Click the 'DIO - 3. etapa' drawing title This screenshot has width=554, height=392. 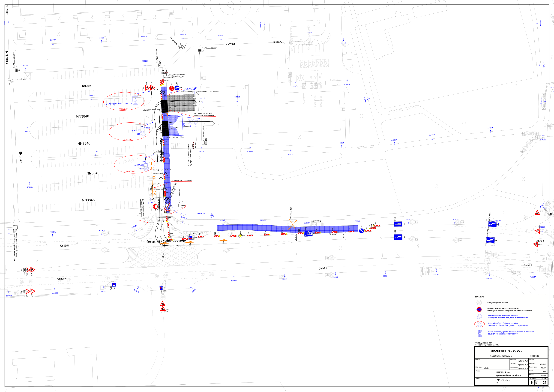point(503,380)
